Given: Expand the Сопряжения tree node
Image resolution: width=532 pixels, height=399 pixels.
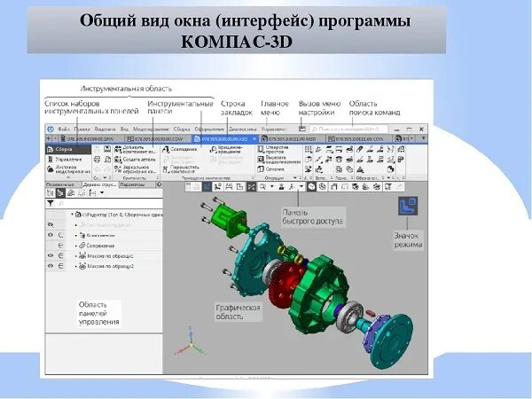Looking at the screenshot, I should click(75, 246).
